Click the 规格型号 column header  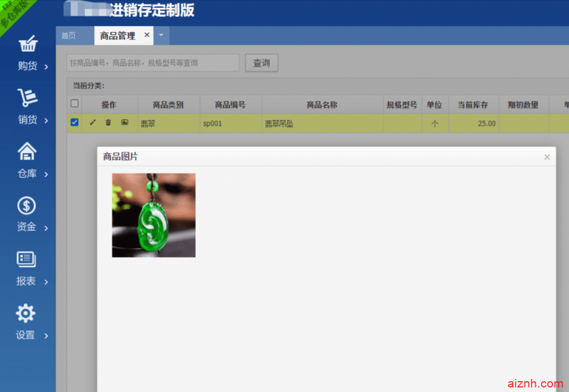[402, 105]
